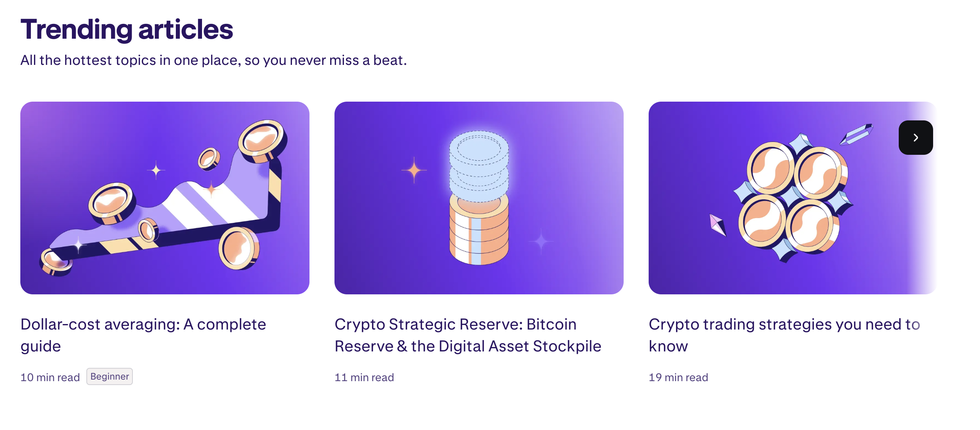Click the '19 min read' label

678,377
